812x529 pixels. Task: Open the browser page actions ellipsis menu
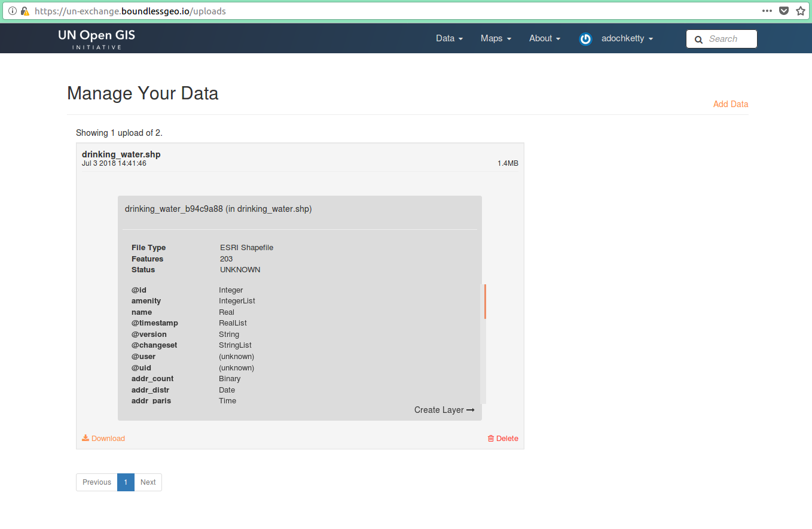767,11
